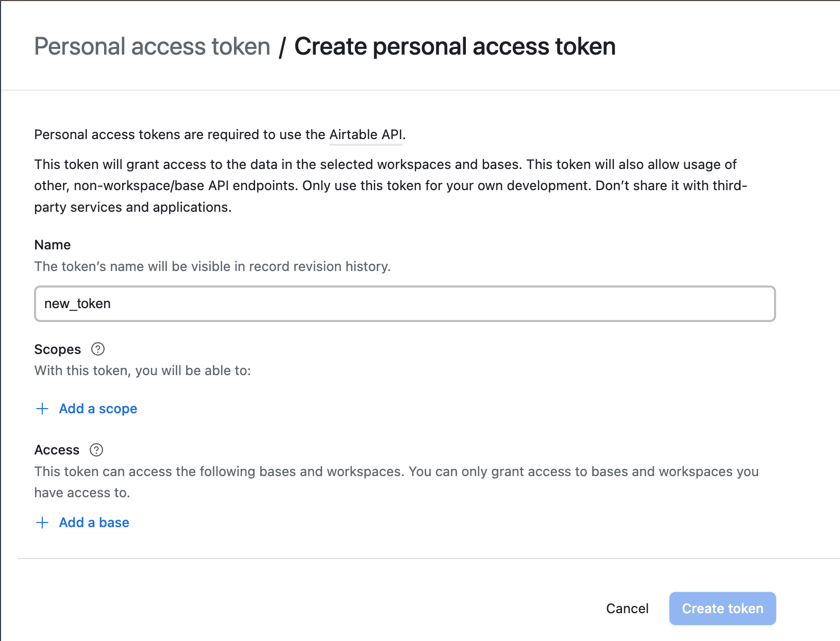Open the Airtable API link
Screen dimensions: 840x641
pos(365,134)
